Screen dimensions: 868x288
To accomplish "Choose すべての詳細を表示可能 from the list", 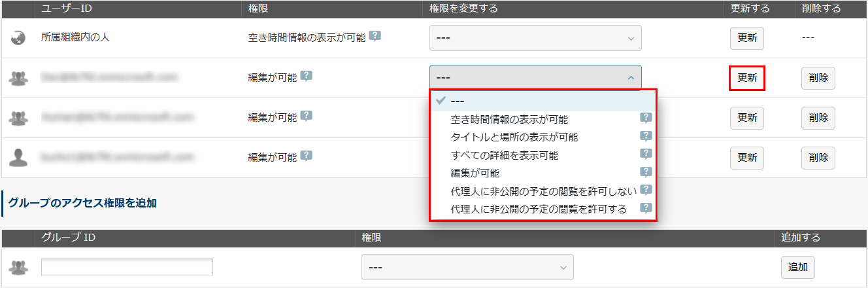I will 542,156.
